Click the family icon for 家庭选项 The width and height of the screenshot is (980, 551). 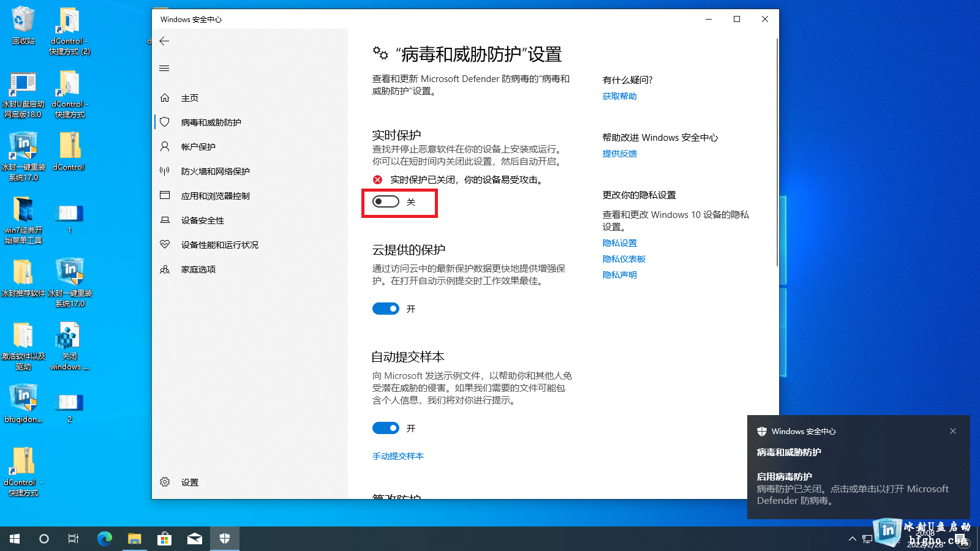tap(165, 269)
